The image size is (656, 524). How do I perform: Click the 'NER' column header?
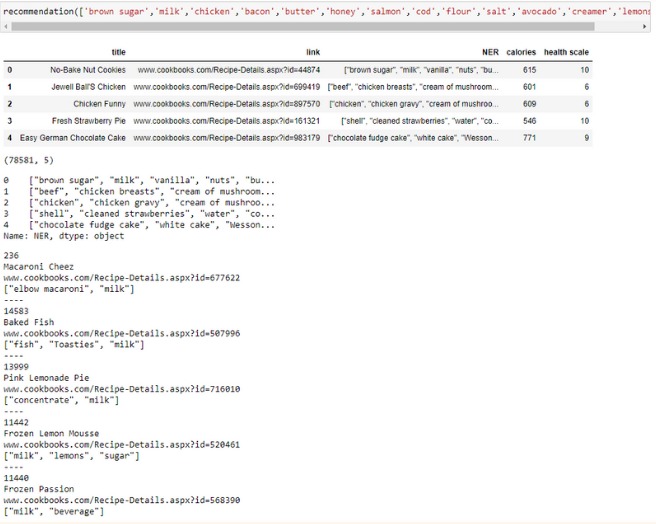tap(490, 52)
